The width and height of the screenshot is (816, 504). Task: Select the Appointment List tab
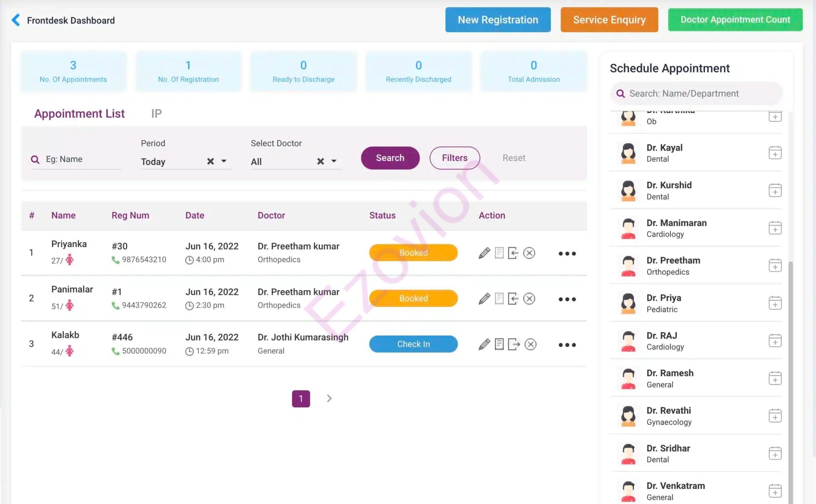tap(79, 114)
